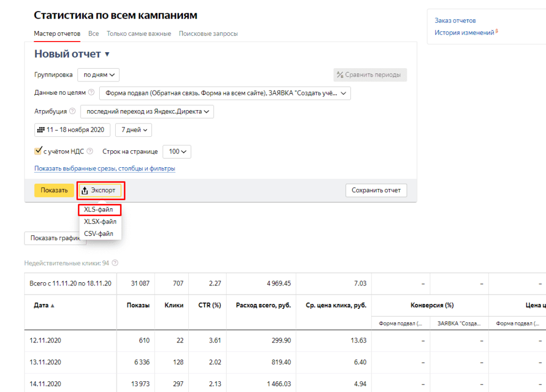The image size is (546, 392).
Task: Click the Клики column header
Action: click(174, 305)
